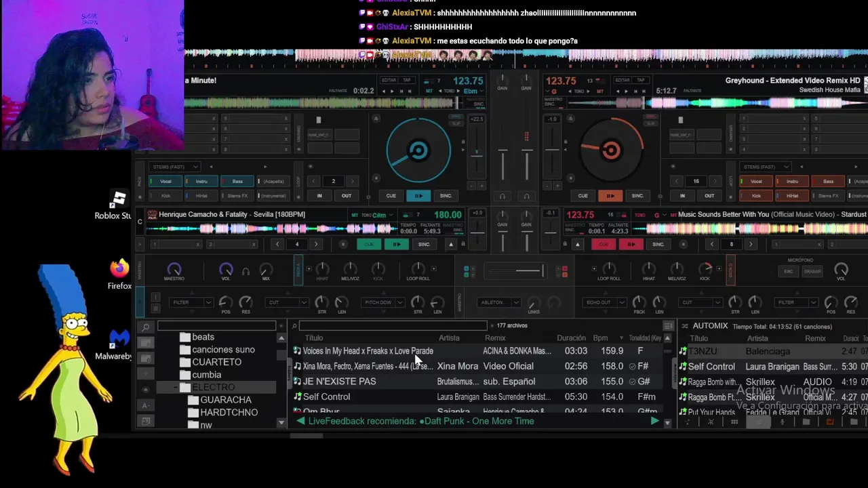Viewport: 868px width, 488px height.
Task: Sort browser by Duración column header
Action: (571, 338)
